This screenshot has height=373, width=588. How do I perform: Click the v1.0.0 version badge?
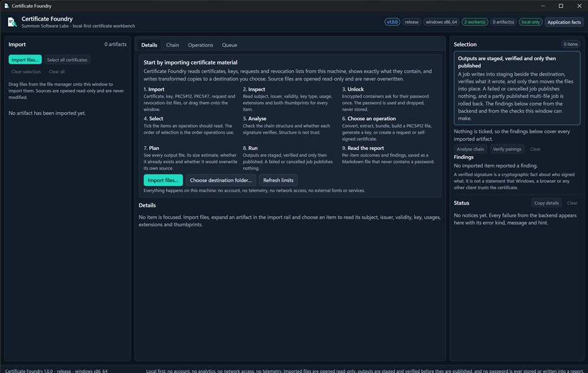point(392,22)
